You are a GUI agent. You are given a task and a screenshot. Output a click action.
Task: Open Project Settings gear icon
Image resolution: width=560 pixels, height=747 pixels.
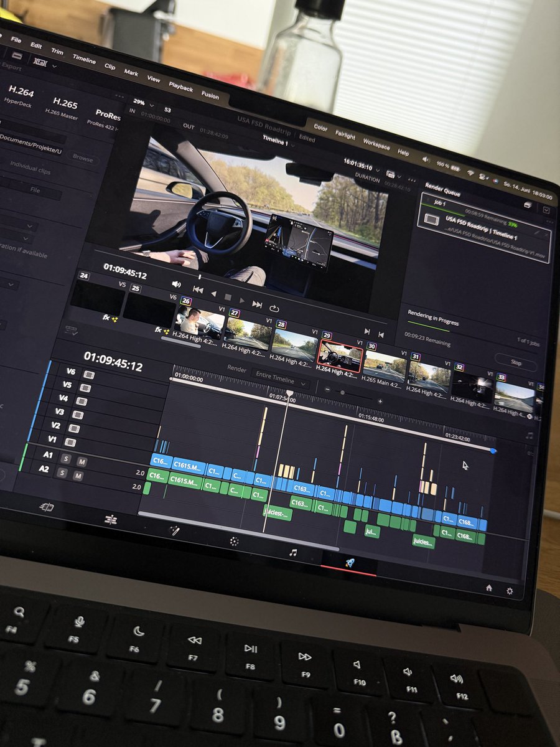[510, 591]
